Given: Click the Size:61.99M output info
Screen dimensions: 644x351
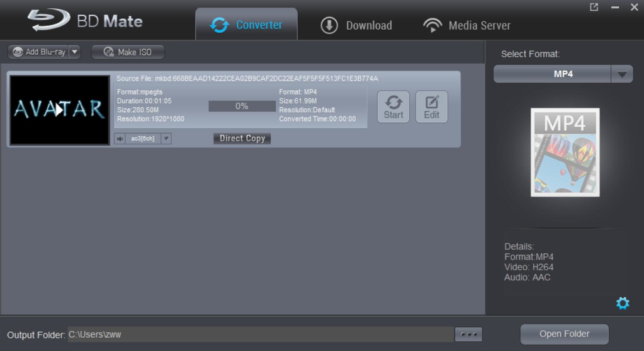Looking at the screenshot, I should [298, 101].
